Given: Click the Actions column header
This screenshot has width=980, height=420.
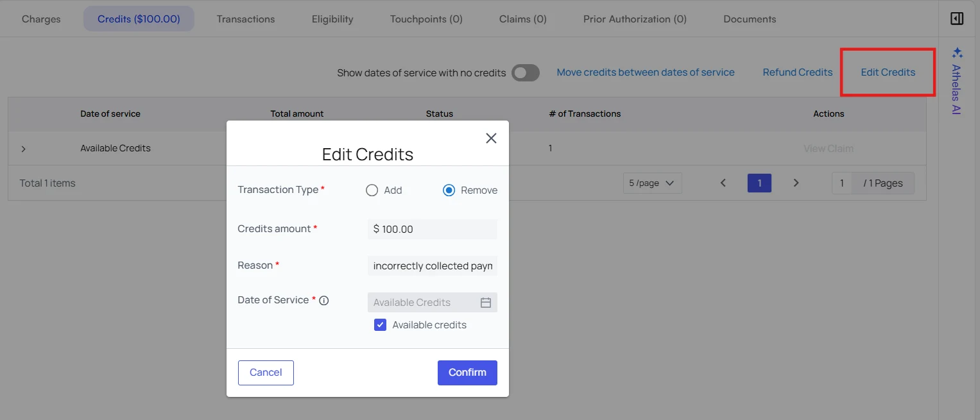Looking at the screenshot, I should tap(829, 113).
